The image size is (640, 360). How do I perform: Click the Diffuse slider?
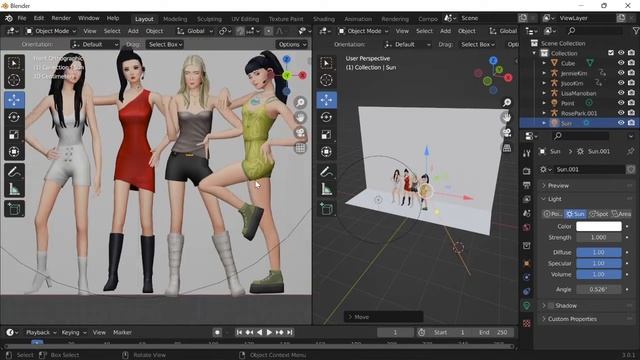pyautogui.click(x=599, y=252)
